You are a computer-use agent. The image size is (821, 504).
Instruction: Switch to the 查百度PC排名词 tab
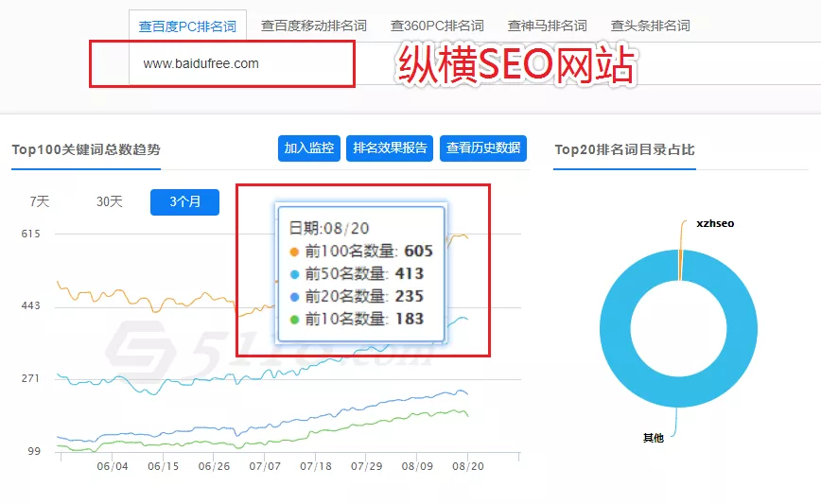187,26
